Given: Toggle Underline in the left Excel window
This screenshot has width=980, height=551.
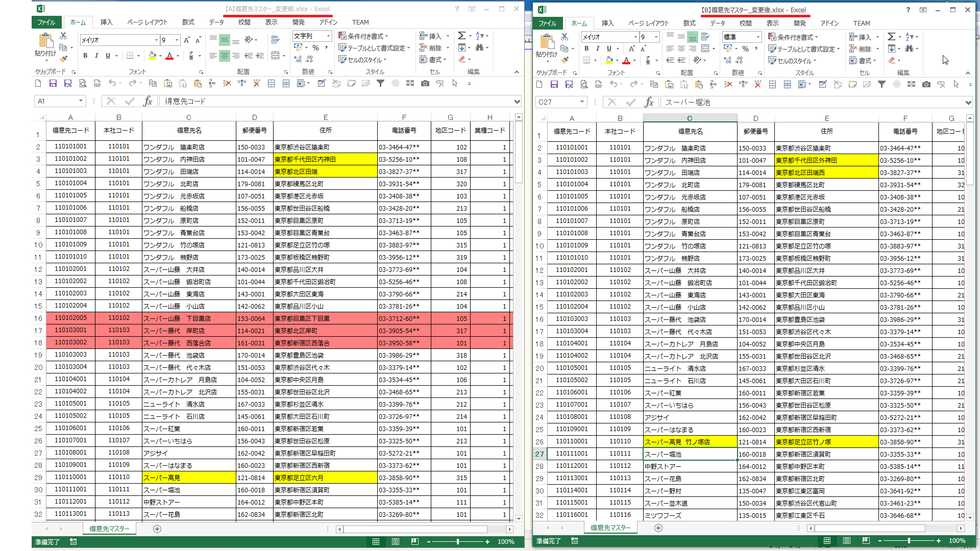Looking at the screenshot, I should [x=108, y=56].
